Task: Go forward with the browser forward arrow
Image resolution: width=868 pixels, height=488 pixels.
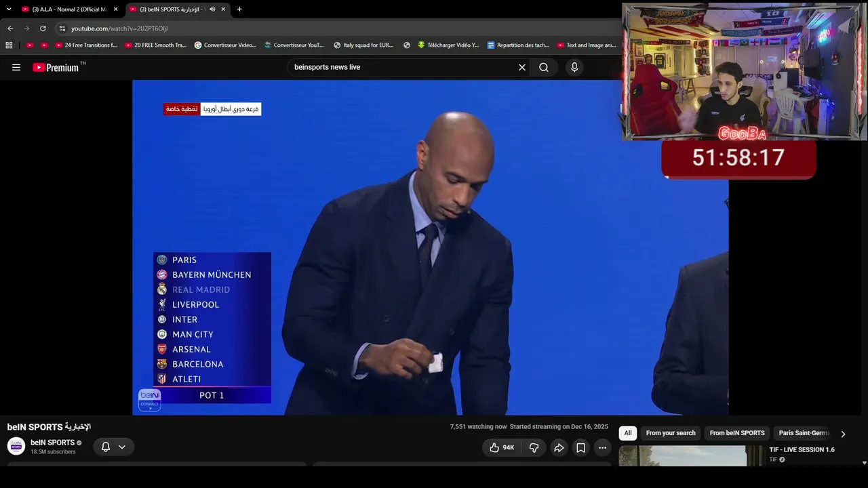Action: pos(26,28)
